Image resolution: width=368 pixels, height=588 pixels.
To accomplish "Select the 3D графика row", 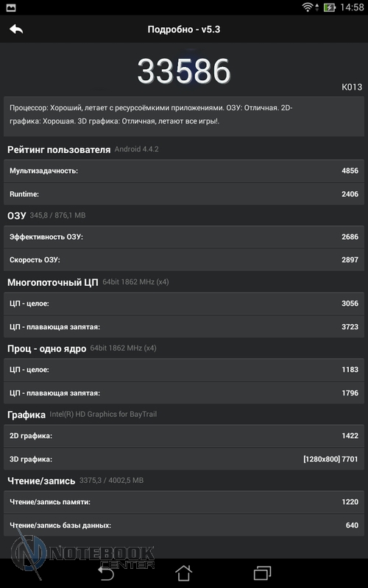I will pyautogui.click(x=183, y=459).
